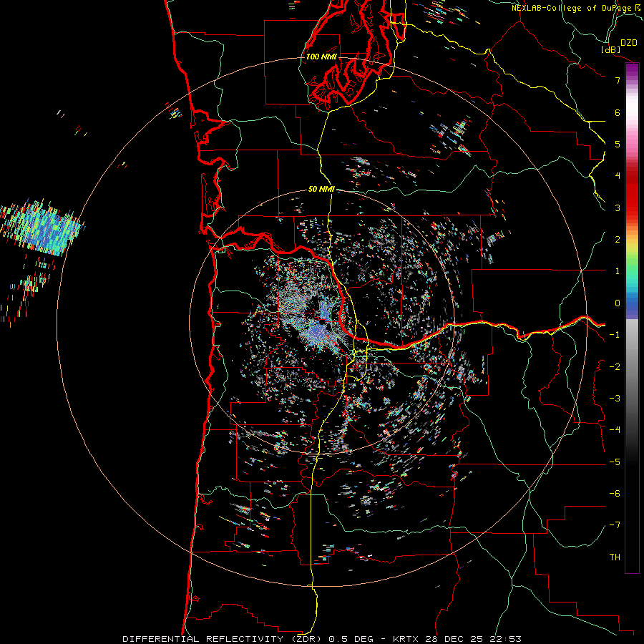Click the TH threshold label on scale
644x644 pixels.
pyautogui.click(x=615, y=557)
